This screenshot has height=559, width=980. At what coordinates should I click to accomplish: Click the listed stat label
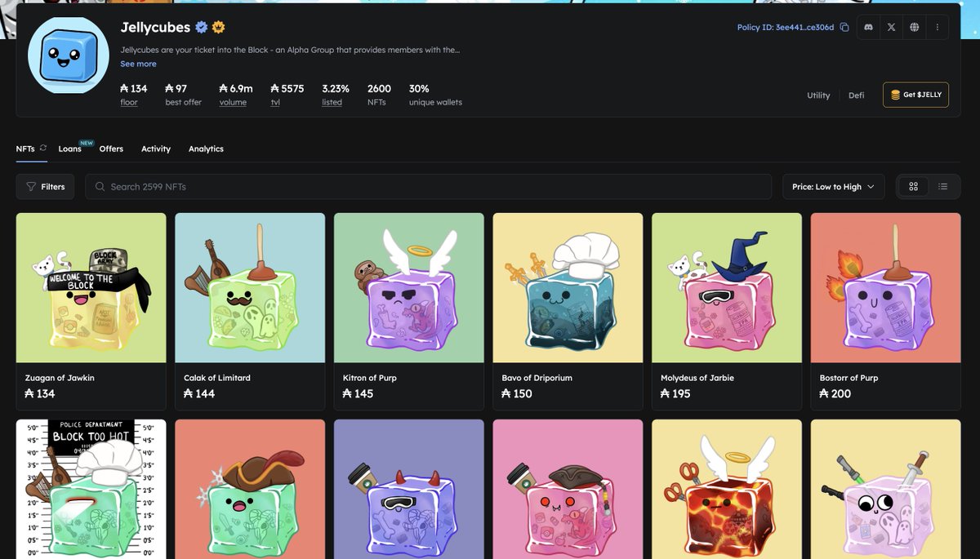pyautogui.click(x=332, y=103)
